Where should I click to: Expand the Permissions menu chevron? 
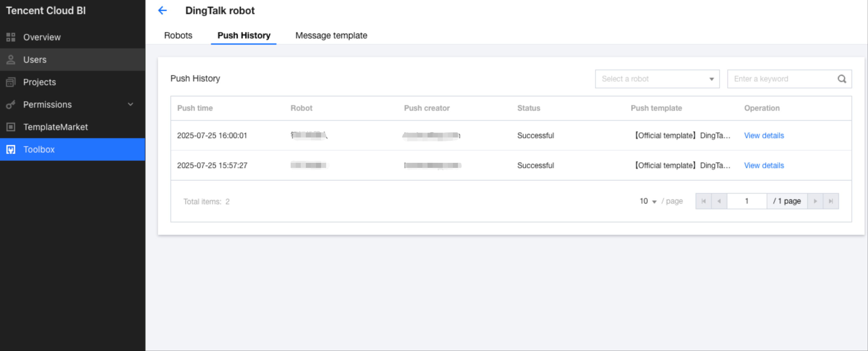pos(130,105)
